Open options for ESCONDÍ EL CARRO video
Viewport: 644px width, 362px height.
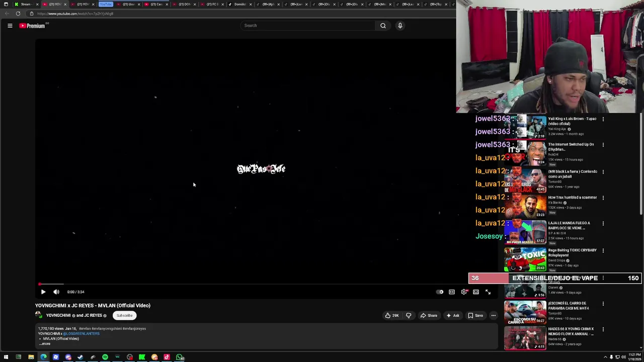tap(603, 304)
